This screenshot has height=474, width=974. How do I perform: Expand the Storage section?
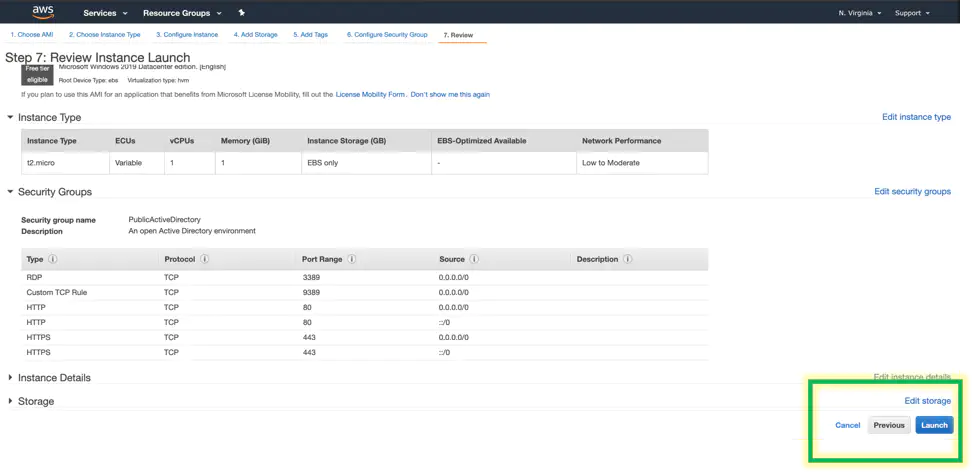(11, 401)
